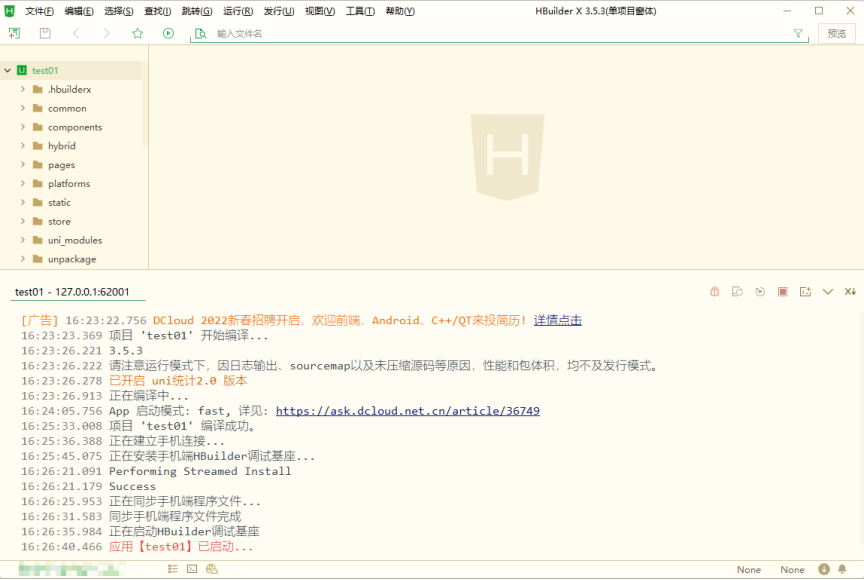Click the notification bell icon
Viewport: 864px width, 580px height.
coord(842,569)
